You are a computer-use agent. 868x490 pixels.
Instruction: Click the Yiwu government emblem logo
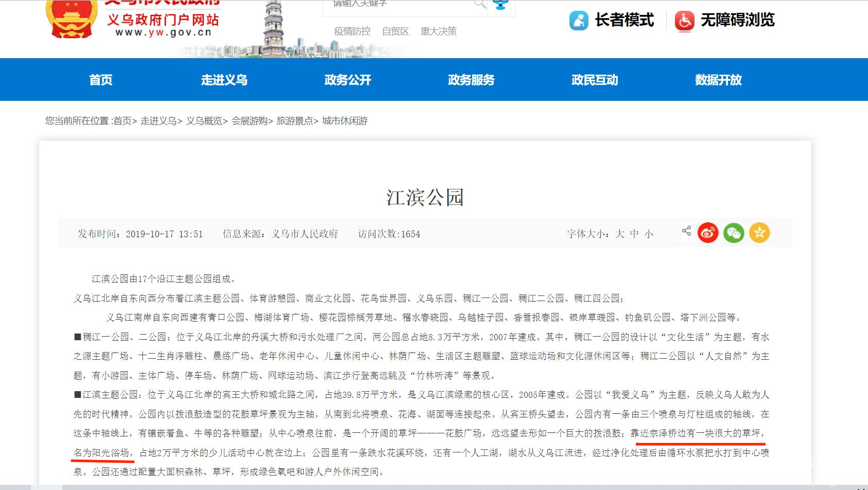[x=72, y=18]
